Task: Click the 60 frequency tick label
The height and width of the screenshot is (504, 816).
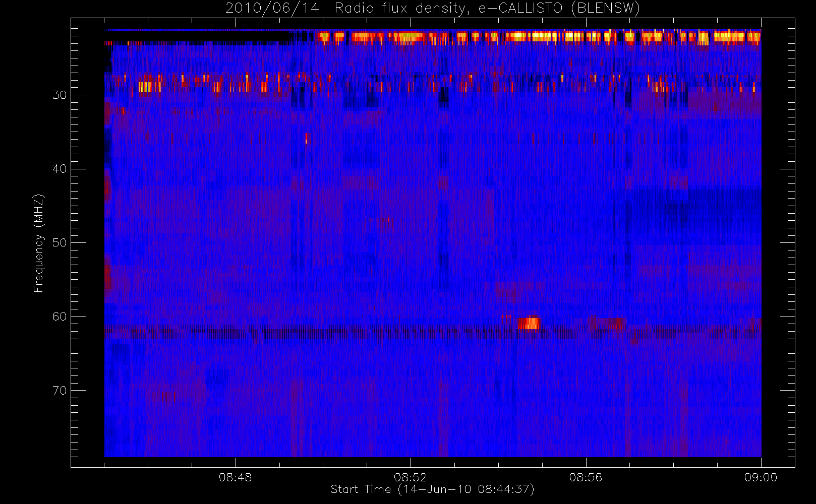Action: (x=60, y=317)
